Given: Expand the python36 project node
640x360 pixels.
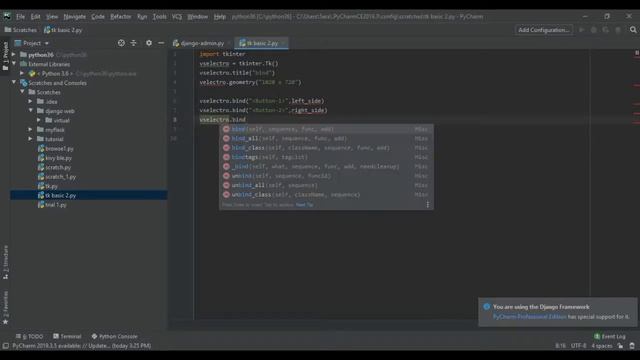Looking at the screenshot, I should coord(14,55).
